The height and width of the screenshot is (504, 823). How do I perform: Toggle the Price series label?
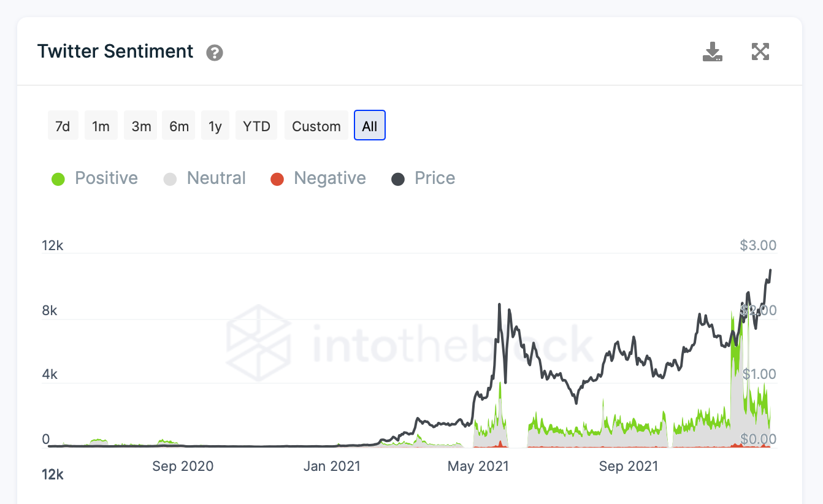click(435, 178)
